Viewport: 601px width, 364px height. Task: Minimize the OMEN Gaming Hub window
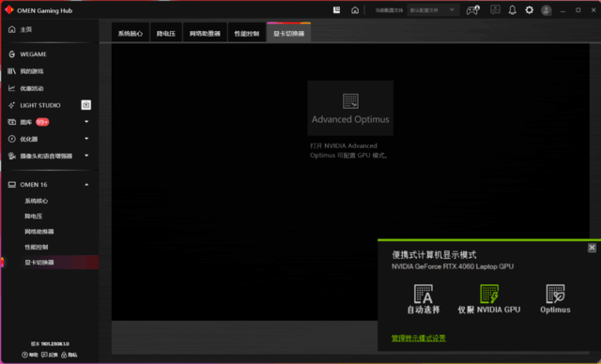coord(562,10)
